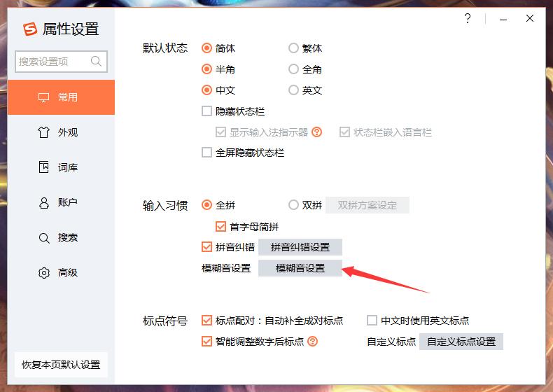Image resolution: width=553 pixels, height=392 pixels.
Task: Click the 高级 gear icon
Action: pyautogui.click(x=43, y=273)
